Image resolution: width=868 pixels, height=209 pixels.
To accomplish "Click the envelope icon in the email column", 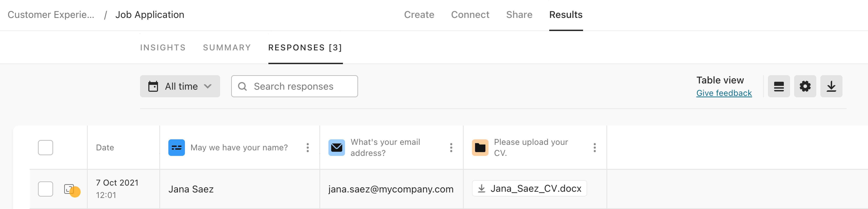I will coord(337,148).
